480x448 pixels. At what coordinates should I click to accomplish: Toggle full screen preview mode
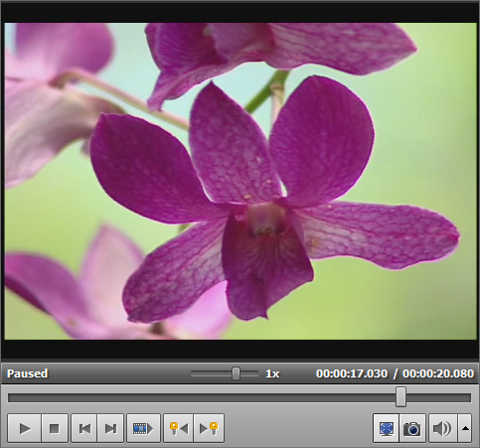click(x=387, y=428)
